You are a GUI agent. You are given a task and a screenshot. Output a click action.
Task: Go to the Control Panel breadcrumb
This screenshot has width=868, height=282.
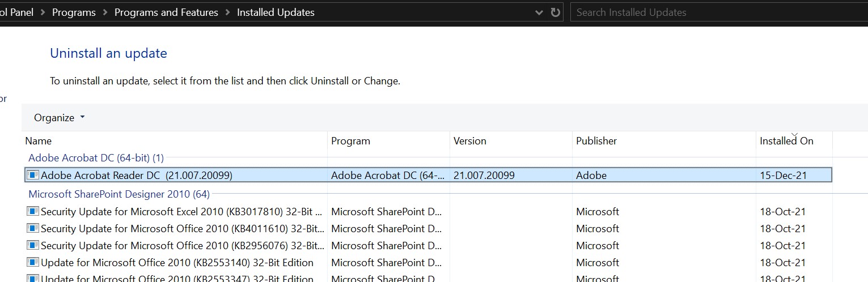coord(16,12)
